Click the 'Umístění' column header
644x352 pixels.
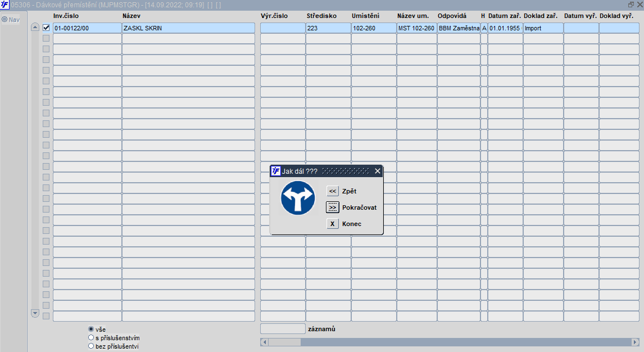tap(365, 16)
